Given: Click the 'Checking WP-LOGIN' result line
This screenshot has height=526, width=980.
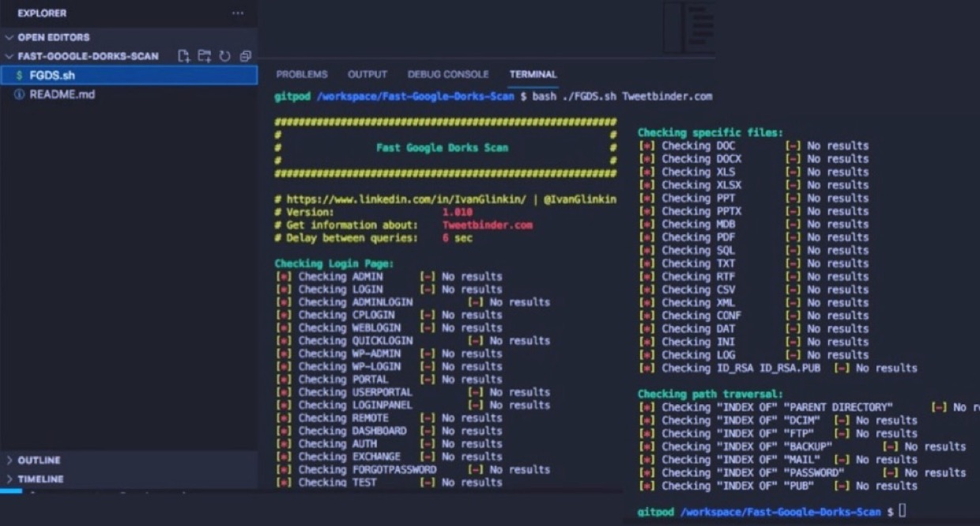Looking at the screenshot, I should 389,366.
